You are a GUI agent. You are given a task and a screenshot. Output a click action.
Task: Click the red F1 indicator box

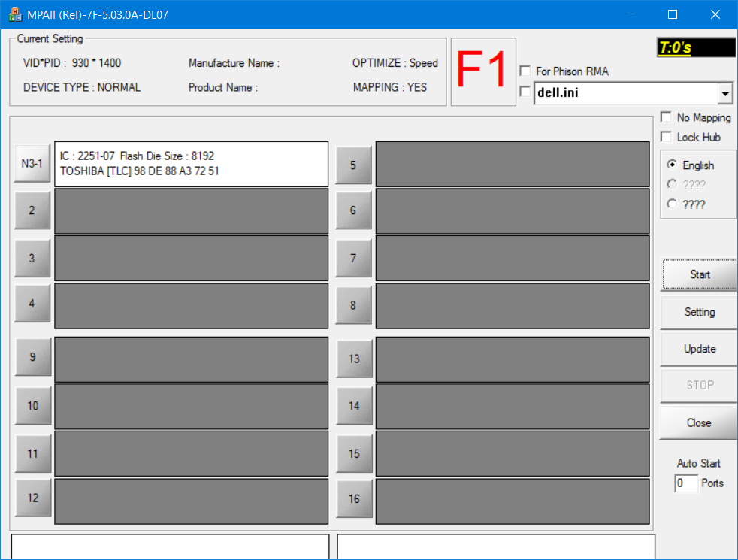pos(483,71)
